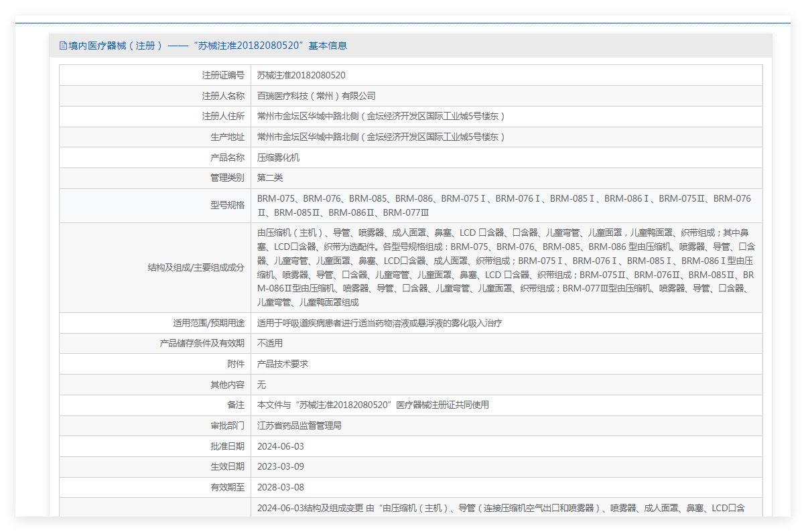The width and height of the screenshot is (806, 532).
Task: Click expiry date 2028-03-08
Action: click(280, 487)
